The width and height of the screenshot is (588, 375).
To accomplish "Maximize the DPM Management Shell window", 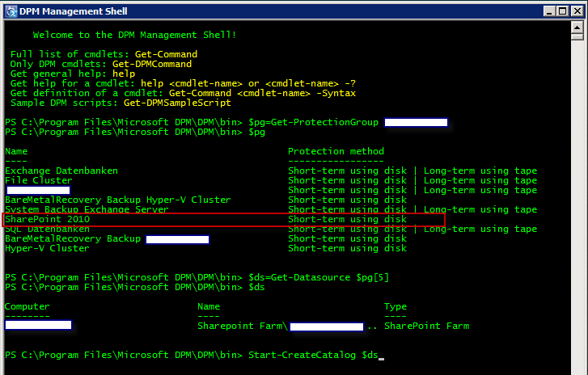I will (x=563, y=11).
